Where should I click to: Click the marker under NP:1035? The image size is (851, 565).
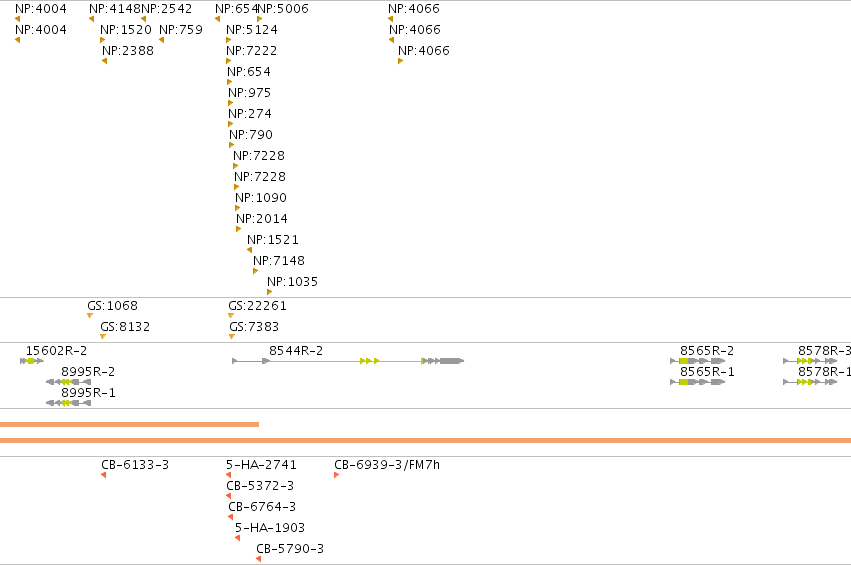(270, 293)
